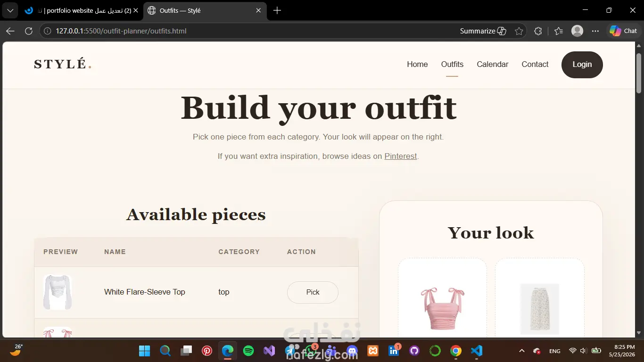Switch to Microsoft Edge in the taskbar
The height and width of the screenshot is (362, 644).
coord(228,351)
